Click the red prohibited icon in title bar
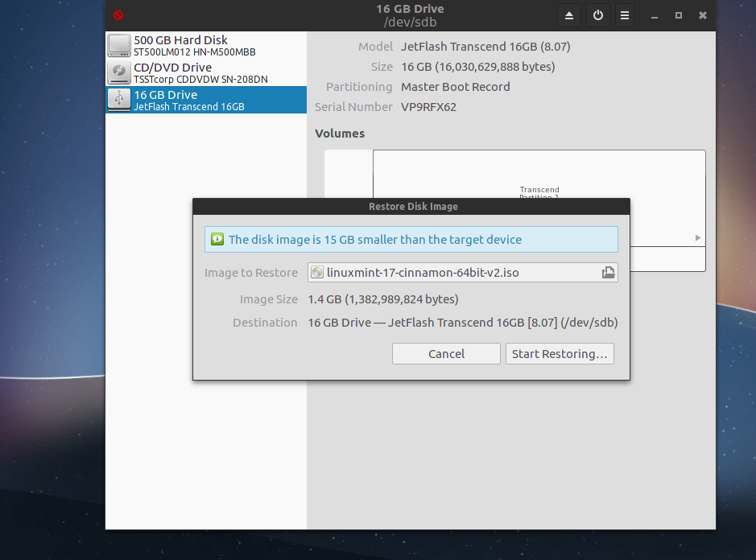 point(118,15)
